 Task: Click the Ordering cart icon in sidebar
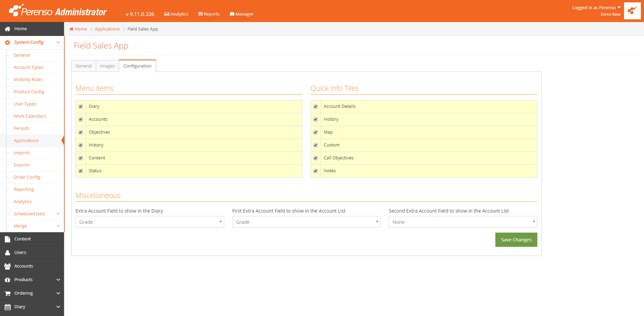tap(7, 293)
